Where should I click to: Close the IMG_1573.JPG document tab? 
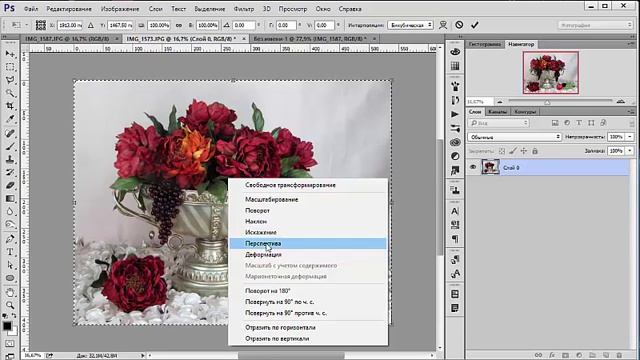(x=244, y=39)
